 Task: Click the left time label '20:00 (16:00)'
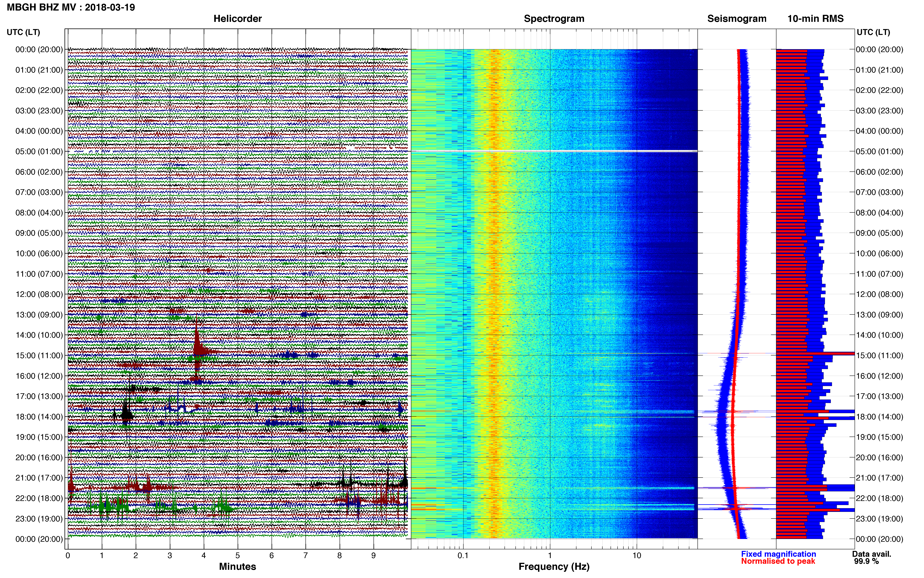[x=39, y=457]
